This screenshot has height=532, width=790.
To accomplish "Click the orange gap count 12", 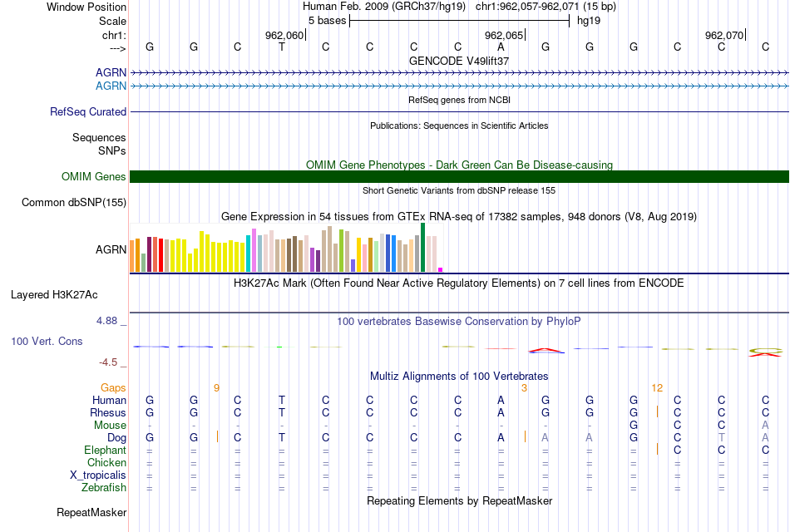I will (657, 388).
